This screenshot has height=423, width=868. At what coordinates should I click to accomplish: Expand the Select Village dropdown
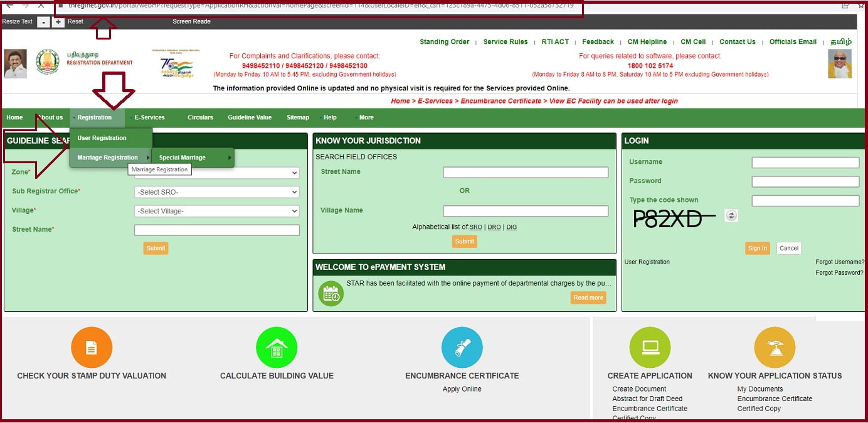pyautogui.click(x=216, y=211)
